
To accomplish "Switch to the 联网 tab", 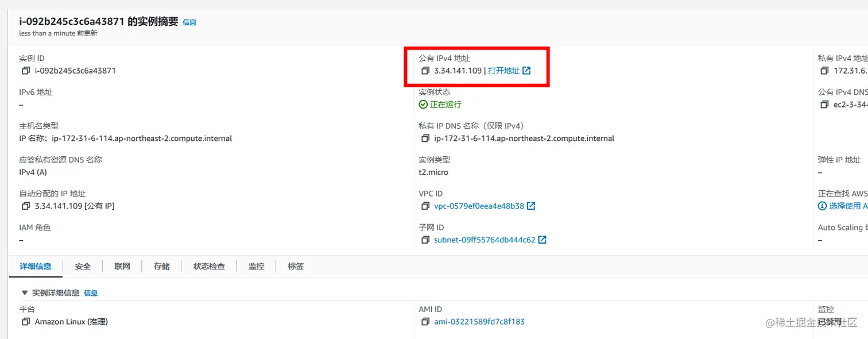I will pyautogui.click(x=122, y=267).
